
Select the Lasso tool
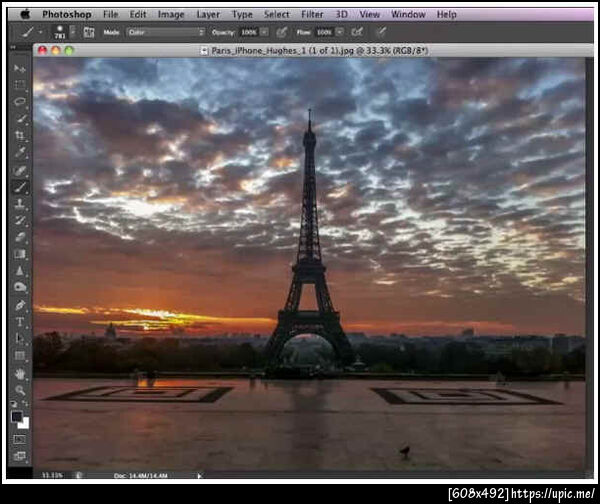coord(19,101)
